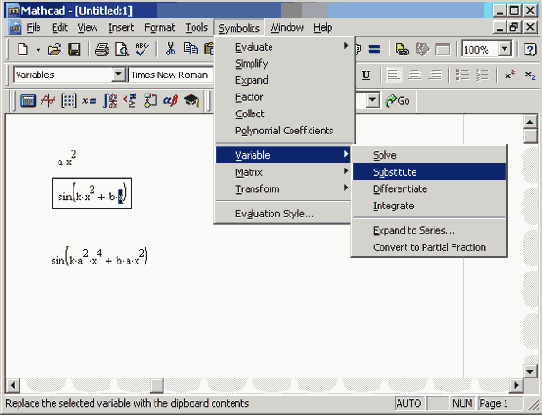
Task: Print the worksheet with printer icon
Action: (102, 49)
